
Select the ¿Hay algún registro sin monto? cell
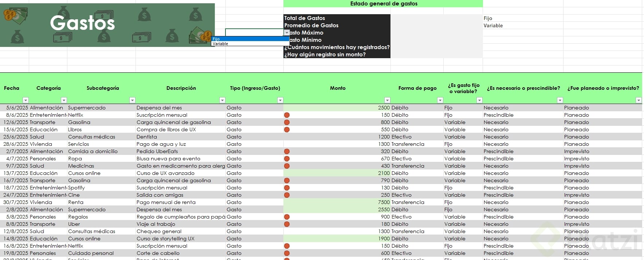337,55
